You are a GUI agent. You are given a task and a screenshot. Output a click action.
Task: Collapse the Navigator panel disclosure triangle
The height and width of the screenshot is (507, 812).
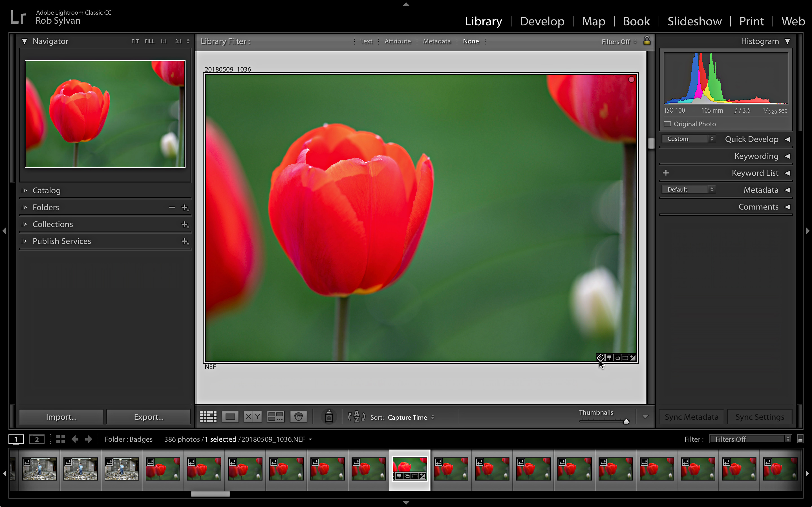(25, 41)
